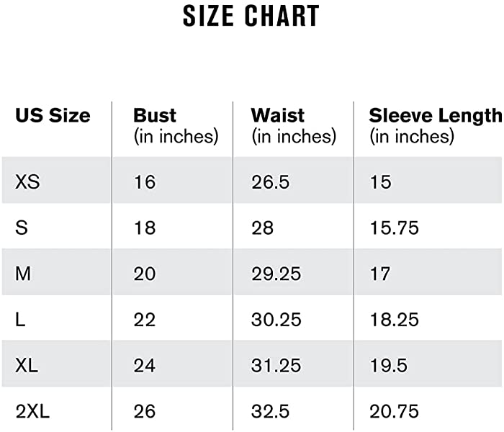504x432 pixels.
Task: Click waist value 26.5
Action: [270, 181]
